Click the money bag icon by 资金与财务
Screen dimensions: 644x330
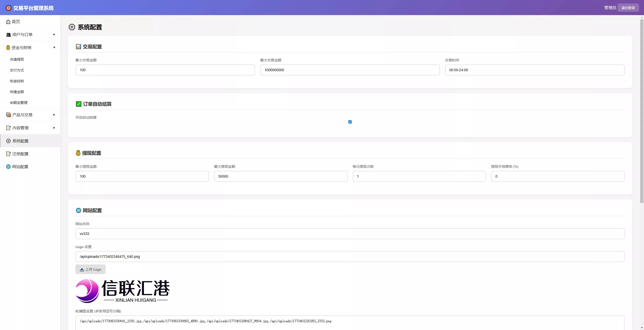(x=8, y=48)
